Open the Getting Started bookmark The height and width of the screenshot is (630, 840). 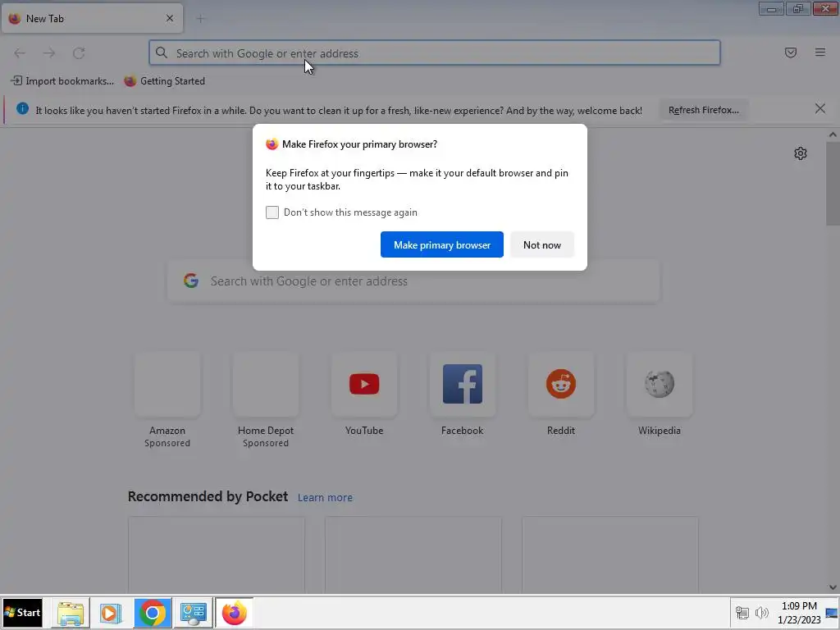click(x=164, y=81)
